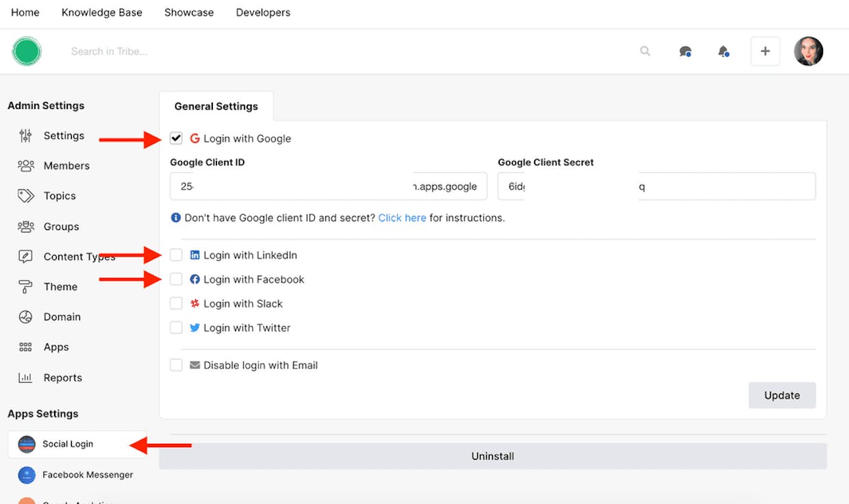Open the notifications bell icon
This screenshot has height=504, width=849.
pos(723,51)
